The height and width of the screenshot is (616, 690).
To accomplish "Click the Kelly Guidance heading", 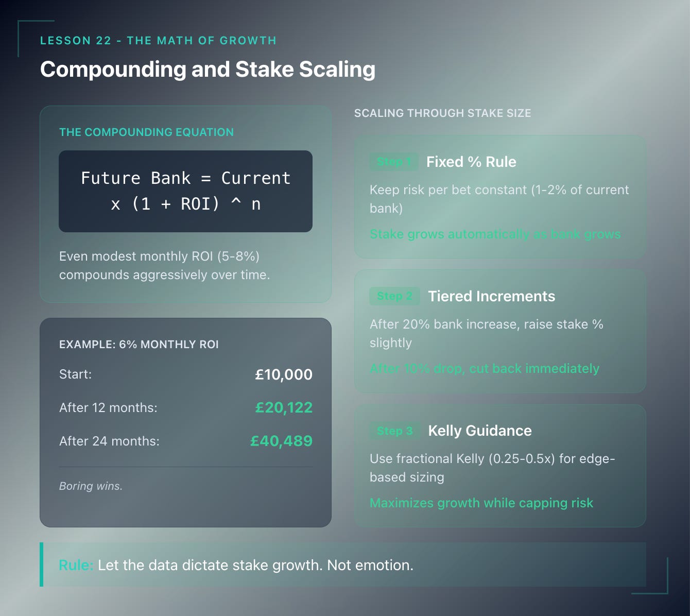I will pos(480,431).
